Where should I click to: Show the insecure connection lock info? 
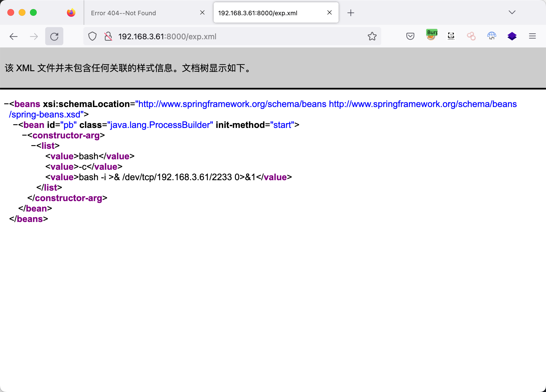(108, 36)
